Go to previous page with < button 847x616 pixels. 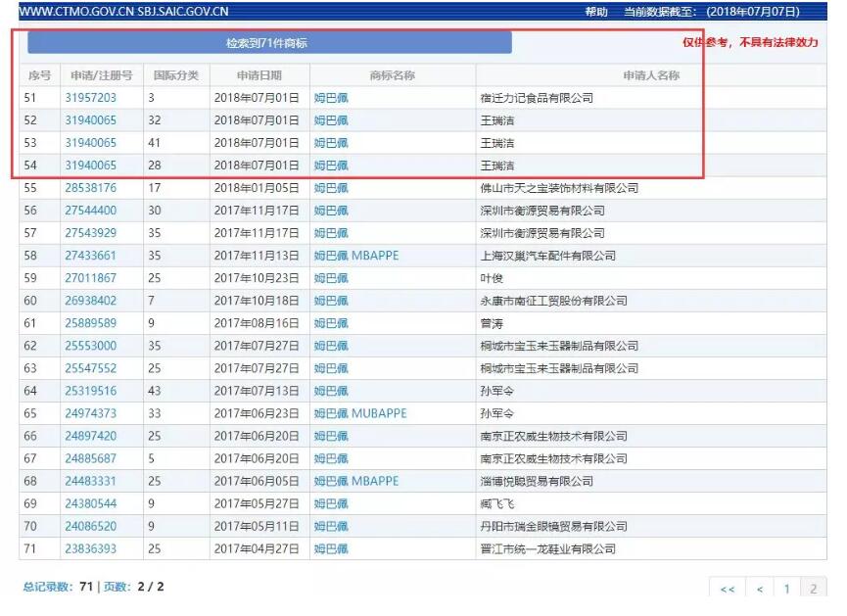760,589
